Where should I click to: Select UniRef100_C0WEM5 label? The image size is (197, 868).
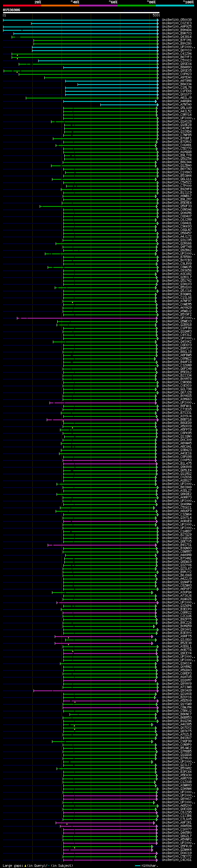[x=177, y=304]
